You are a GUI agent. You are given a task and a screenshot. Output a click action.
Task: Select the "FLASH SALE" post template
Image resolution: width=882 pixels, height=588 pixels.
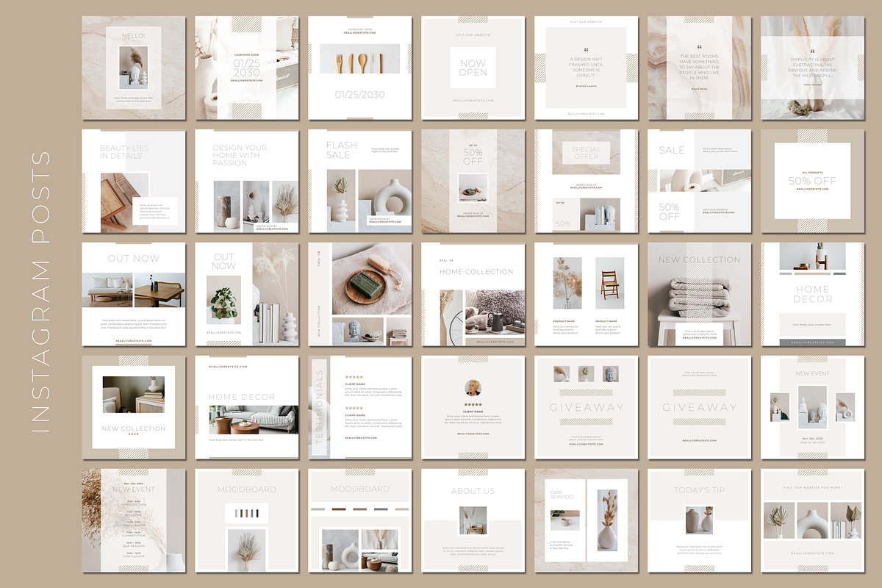pos(360,181)
